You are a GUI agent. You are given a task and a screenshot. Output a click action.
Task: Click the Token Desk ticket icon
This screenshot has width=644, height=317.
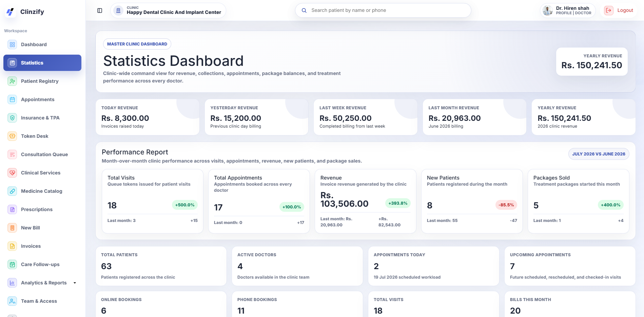[x=12, y=136]
